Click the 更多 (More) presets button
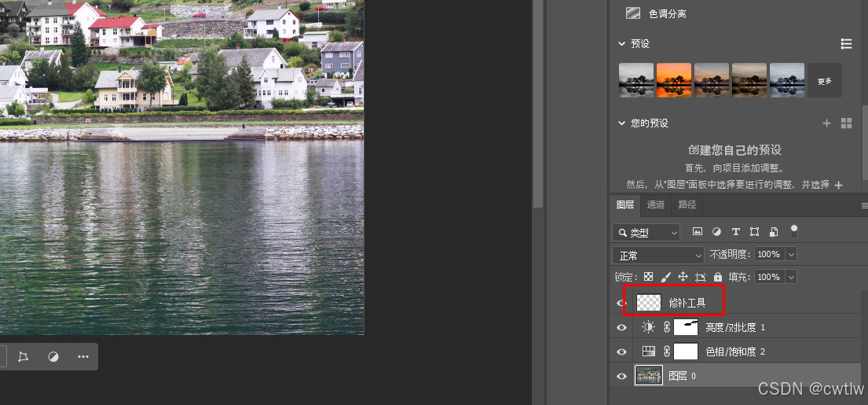The image size is (868, 405). pos(825,80)
